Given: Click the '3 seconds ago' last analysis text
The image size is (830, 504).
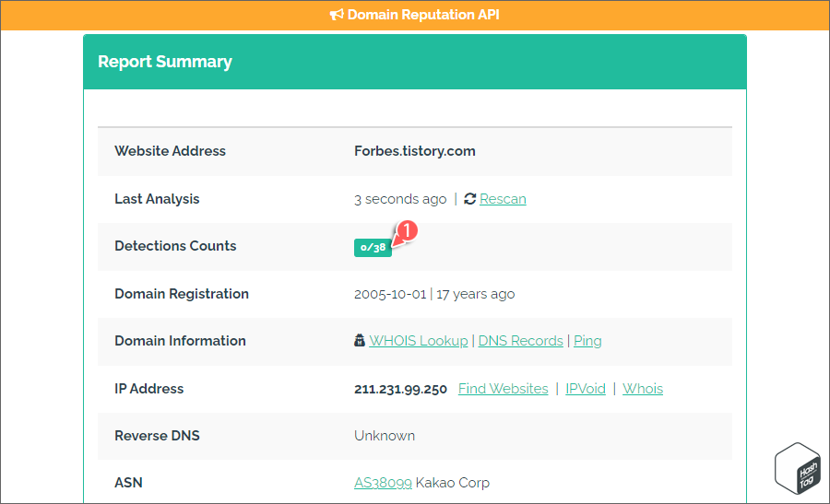Looking at the screenshot, I should pos(400,199).
